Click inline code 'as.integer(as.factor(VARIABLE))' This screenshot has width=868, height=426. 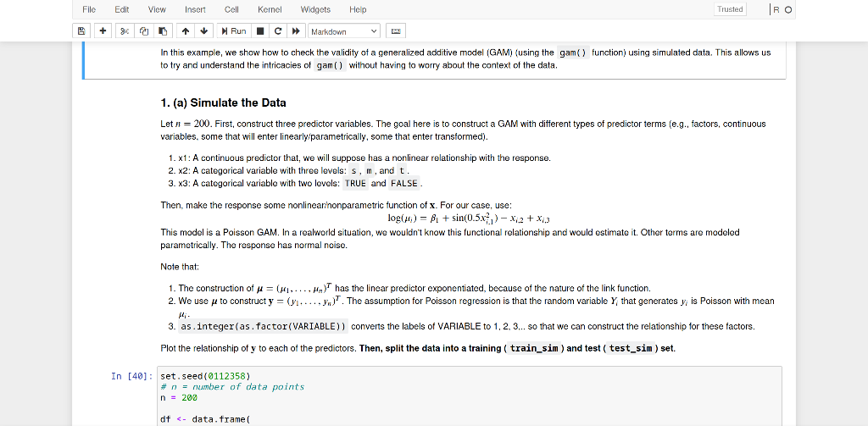(264, 326)
